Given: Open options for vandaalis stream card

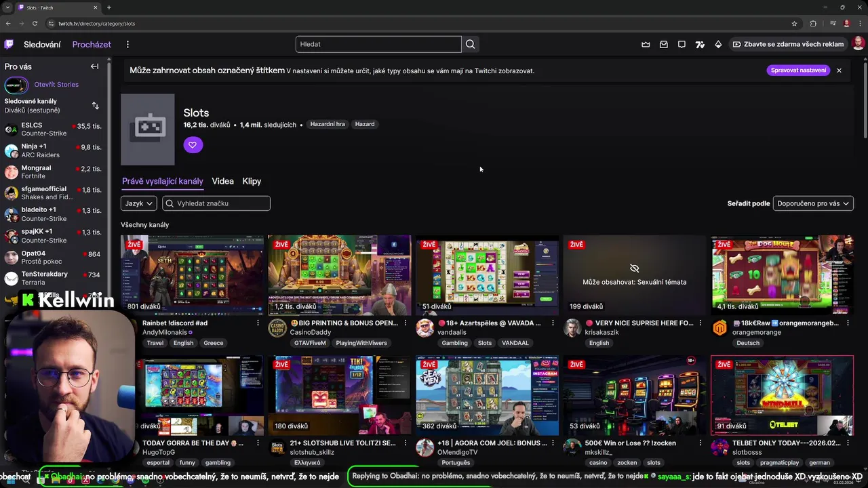Looking at the screenshot, I should pos(553,323).
